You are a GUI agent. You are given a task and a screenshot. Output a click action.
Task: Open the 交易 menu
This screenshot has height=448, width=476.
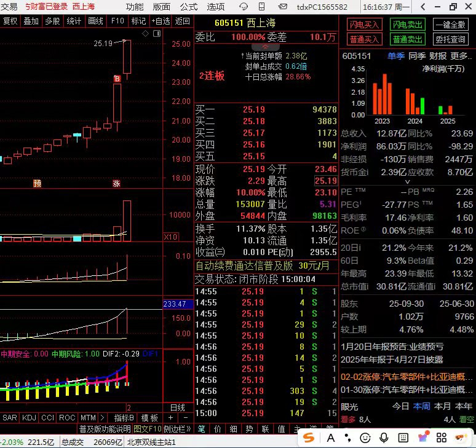tap(9, 7)
